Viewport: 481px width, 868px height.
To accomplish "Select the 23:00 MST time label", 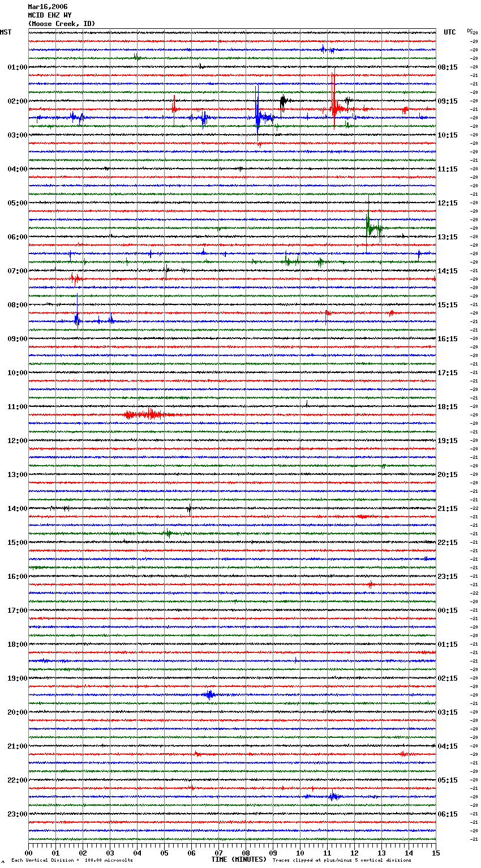I will [x=17, y=814].
